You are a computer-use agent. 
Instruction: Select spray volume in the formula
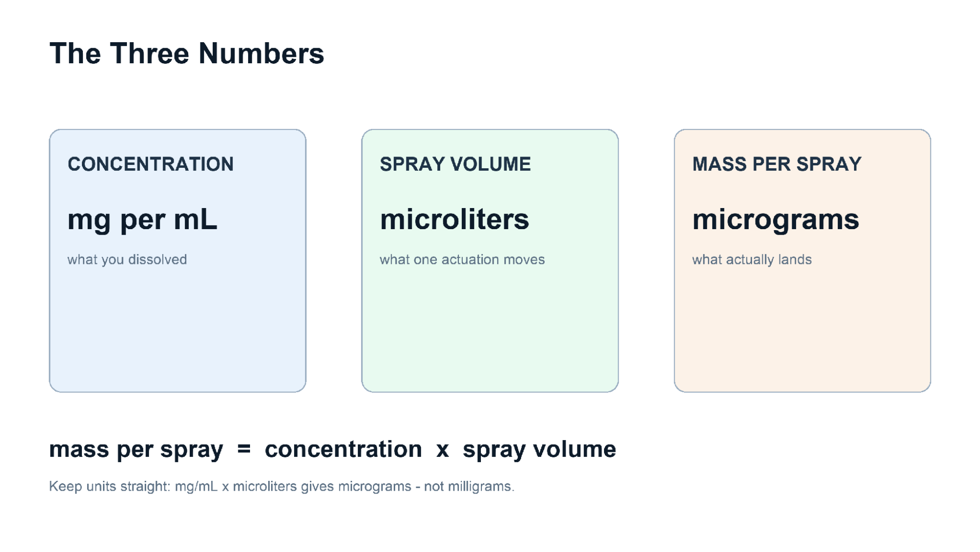(539, 449)
